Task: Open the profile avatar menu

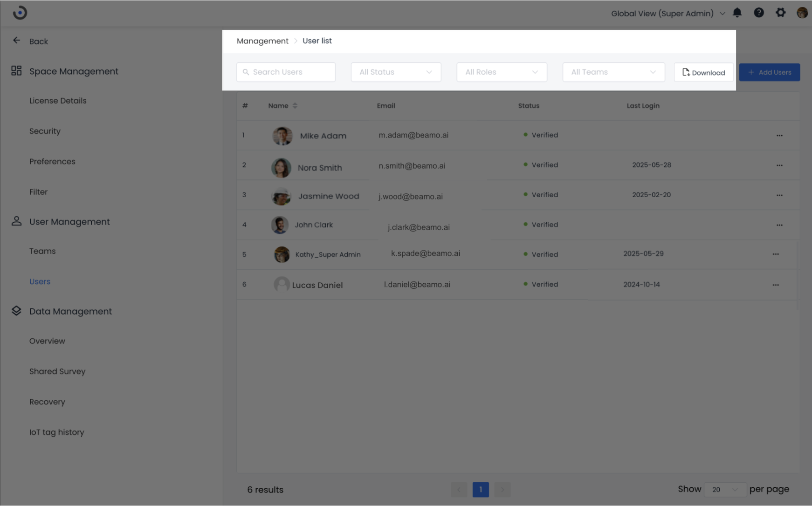Action: [802, 13]
